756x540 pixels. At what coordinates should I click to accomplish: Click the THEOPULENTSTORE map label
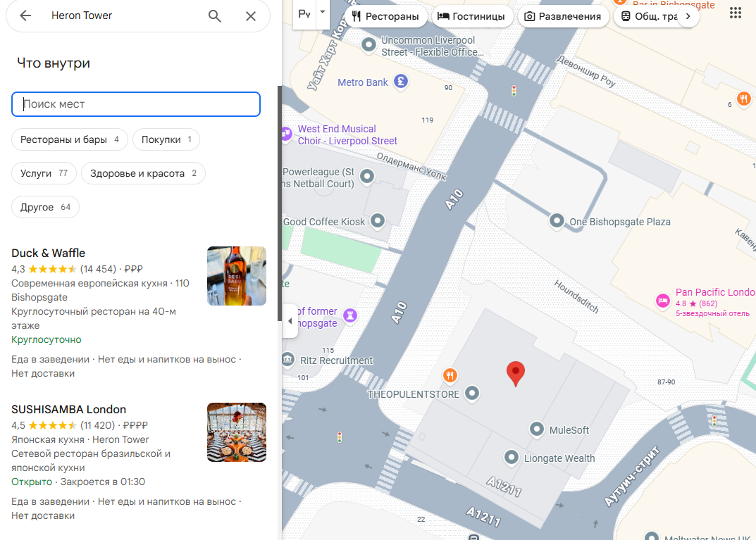coord(414,394)
